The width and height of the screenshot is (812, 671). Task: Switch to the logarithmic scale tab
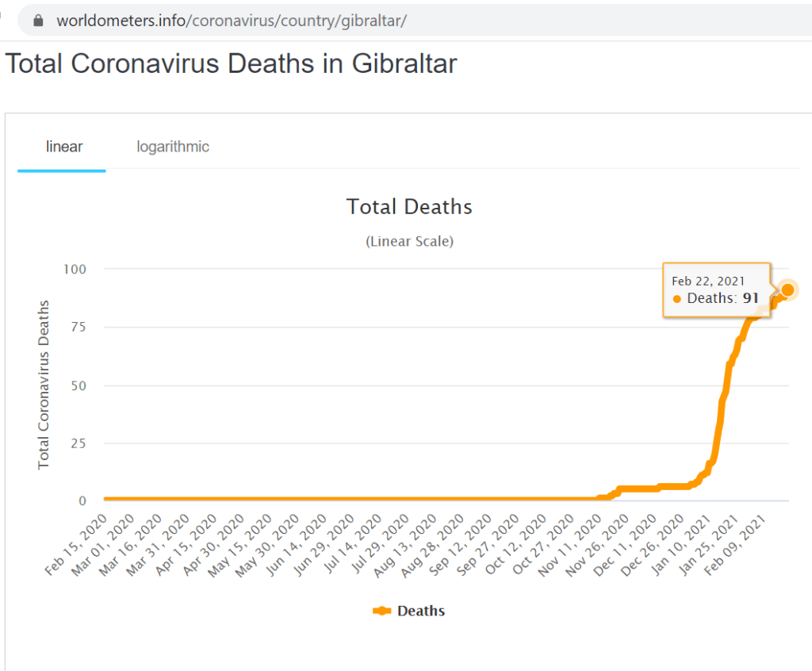coord(173,147)
